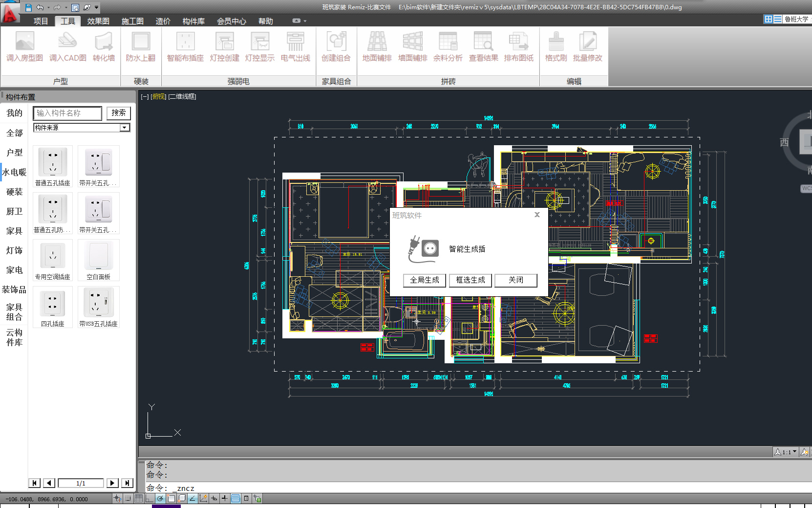Go to first page of component list
The image size is (812, 508).
pyautogui.click(x=34, y=483)
